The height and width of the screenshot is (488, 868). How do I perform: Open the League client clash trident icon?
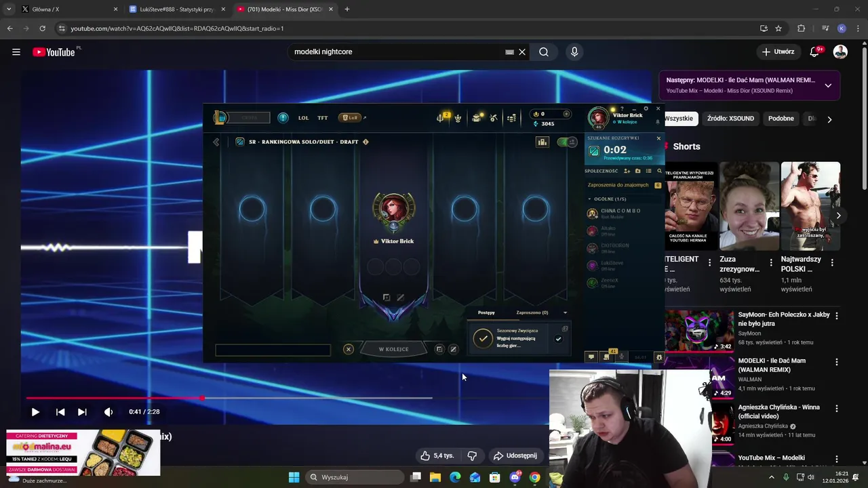click(441, 118)
